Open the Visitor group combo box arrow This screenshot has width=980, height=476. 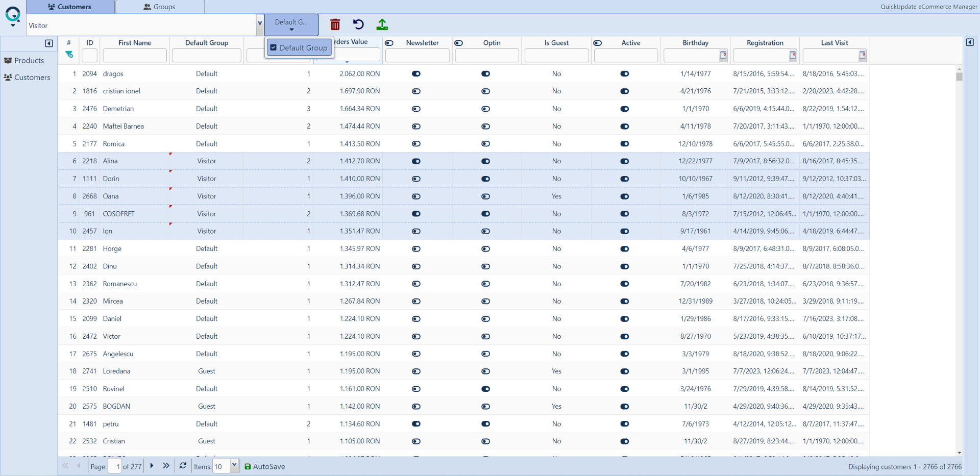259,23
